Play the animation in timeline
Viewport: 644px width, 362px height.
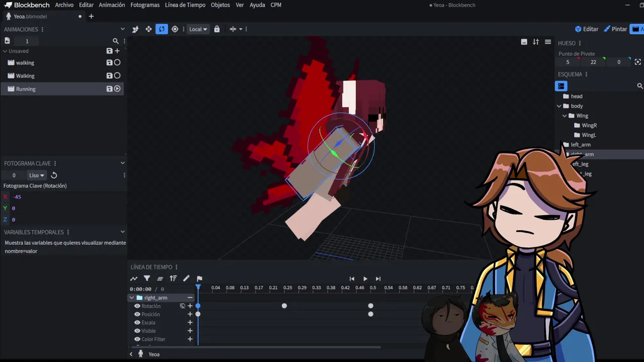(365, 279)
